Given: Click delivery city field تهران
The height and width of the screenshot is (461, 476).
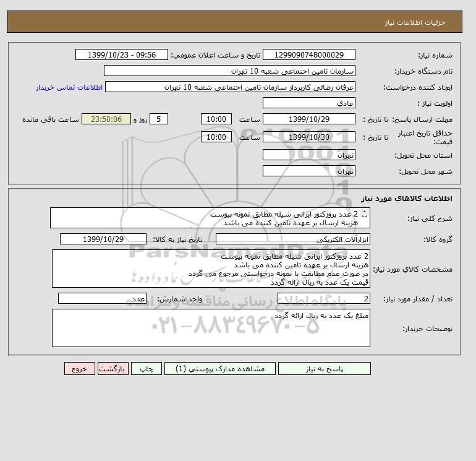Looking at the screenshot, I should pyautogui.click(x=309, y=171).
